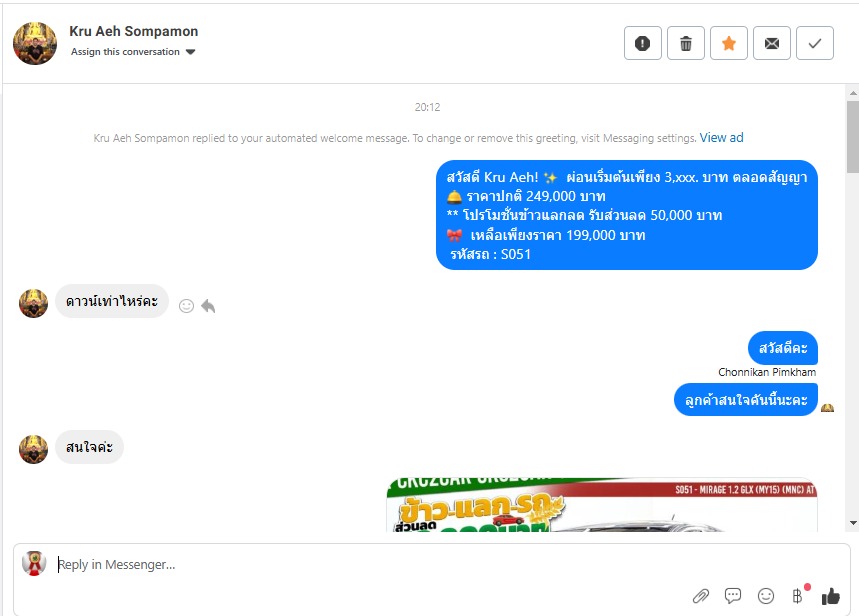Open the Assign this conversation menu text
The width and height of the screenshot is (859, 616).
[x=125, y=52]
